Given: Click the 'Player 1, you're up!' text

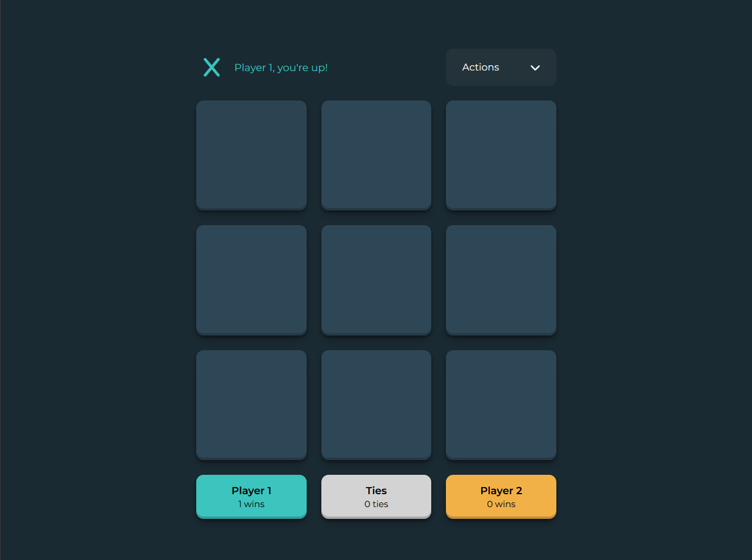Looking at the screenshot, I should click(281, 68).
